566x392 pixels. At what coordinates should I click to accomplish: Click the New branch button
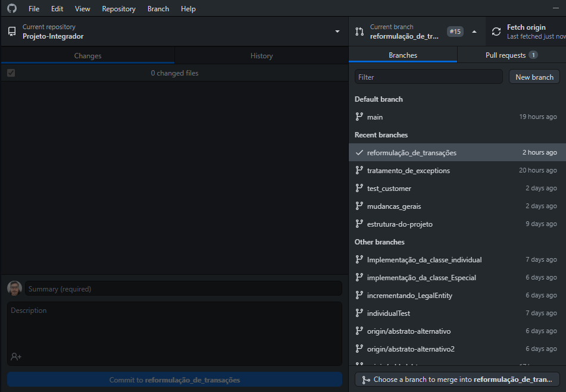pyautogui.click(x=534, y=76)
